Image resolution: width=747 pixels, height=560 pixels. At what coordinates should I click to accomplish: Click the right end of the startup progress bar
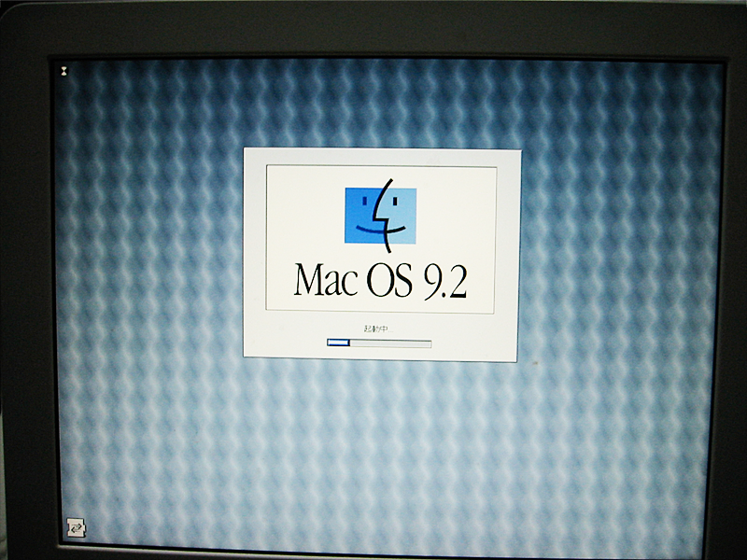429,343
